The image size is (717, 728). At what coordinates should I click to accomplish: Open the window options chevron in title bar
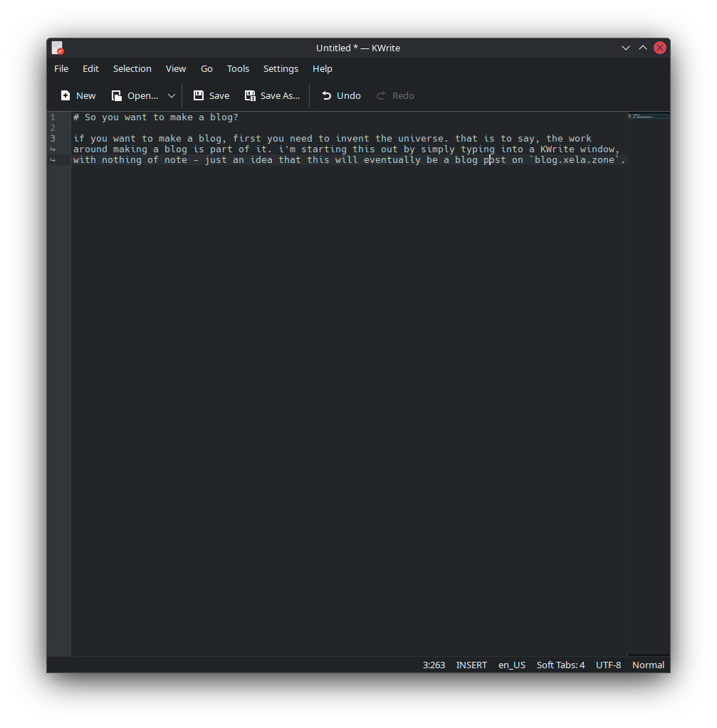[625, 48]
